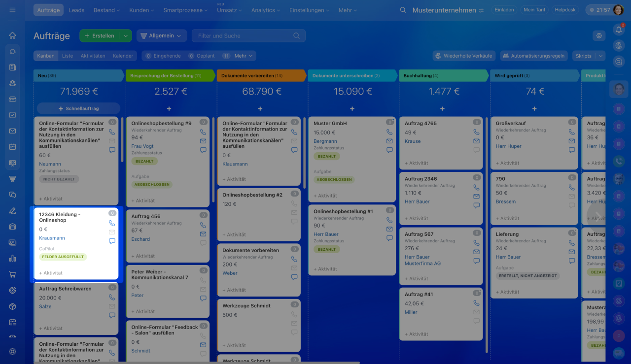The height and width of the screenshot is (364, 631).
Task: Click the horizontal scrollbar at bottom of Kanban
Action: tap(197, 363)
